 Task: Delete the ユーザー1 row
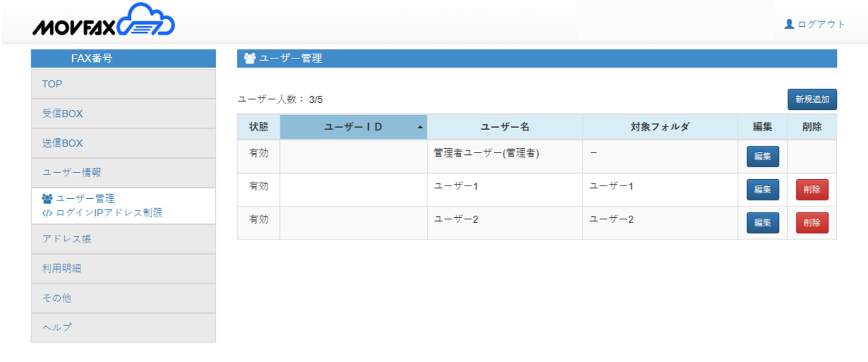coord(812,190)
